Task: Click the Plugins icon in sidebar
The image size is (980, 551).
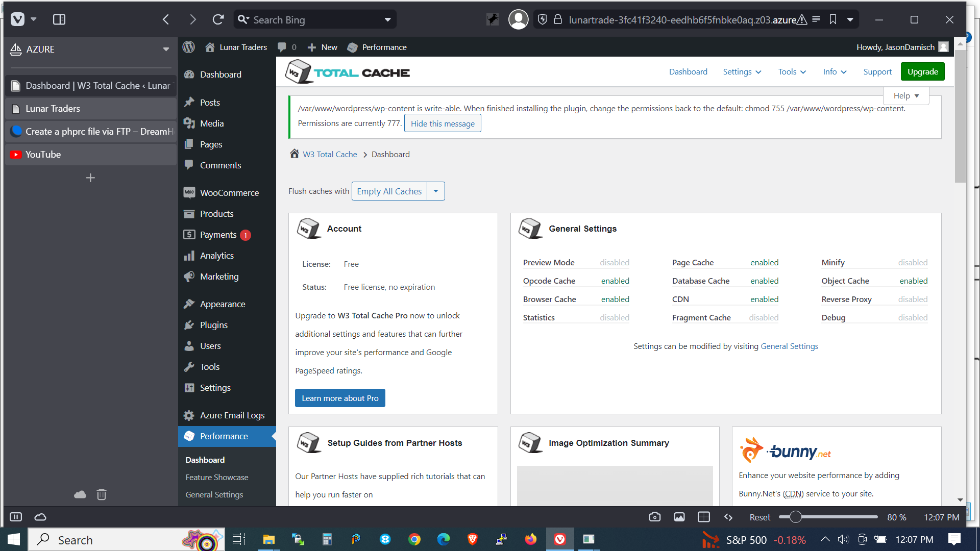Action: point(190,324)
